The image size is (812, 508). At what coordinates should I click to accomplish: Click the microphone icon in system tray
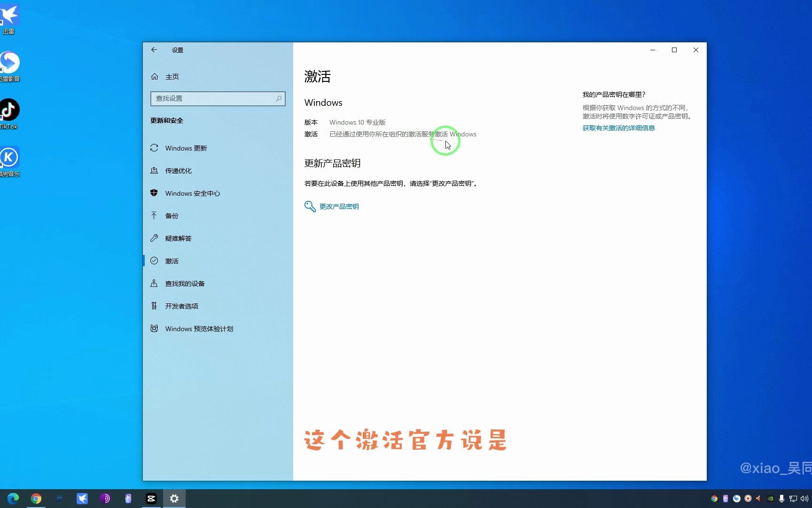click(781, 499)
